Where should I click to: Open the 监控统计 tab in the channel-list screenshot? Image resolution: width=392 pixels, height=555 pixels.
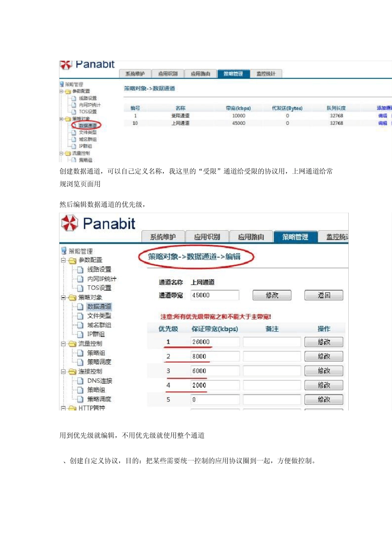coord(266,74)
